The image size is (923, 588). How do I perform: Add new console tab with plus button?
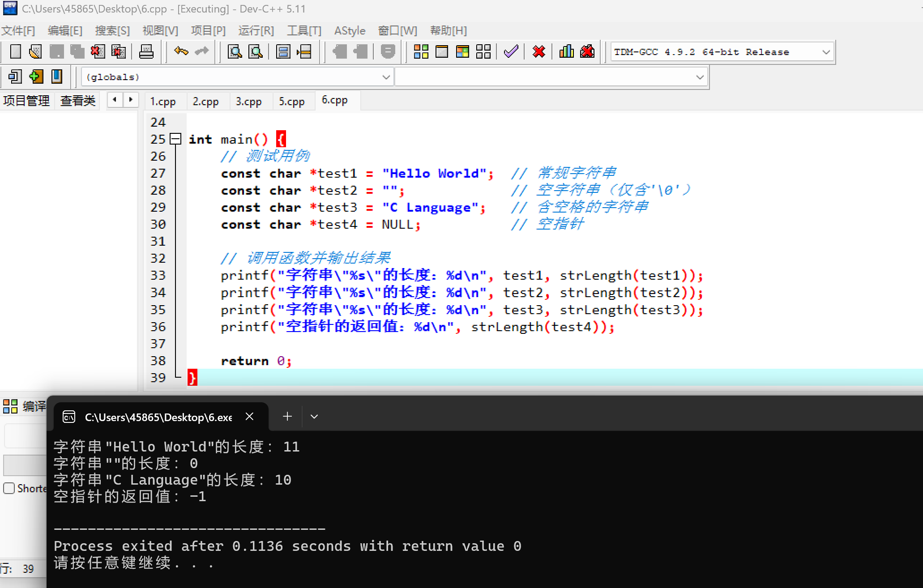(287, 417)
